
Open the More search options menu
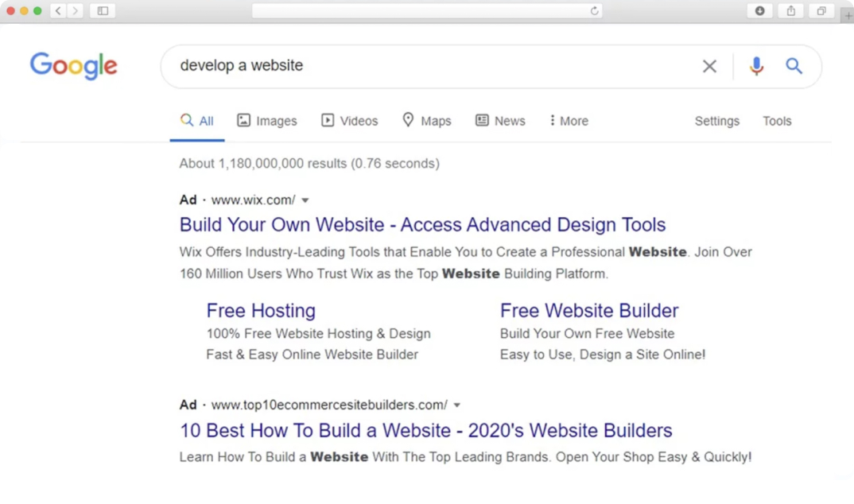(569, 121)
